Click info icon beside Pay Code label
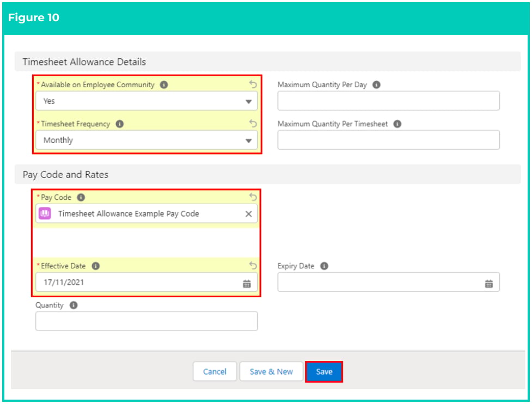Screen dimensions: 532x404 pos(81,197)
